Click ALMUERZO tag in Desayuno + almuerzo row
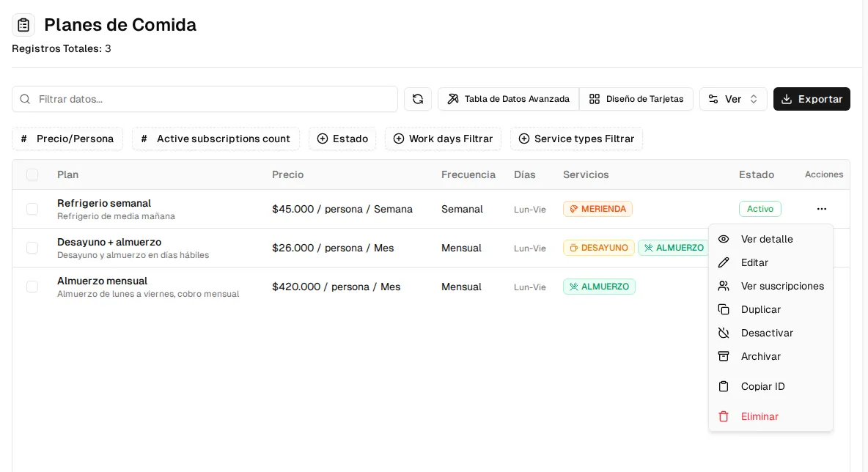Screen dimensions: 868x472 674,248
